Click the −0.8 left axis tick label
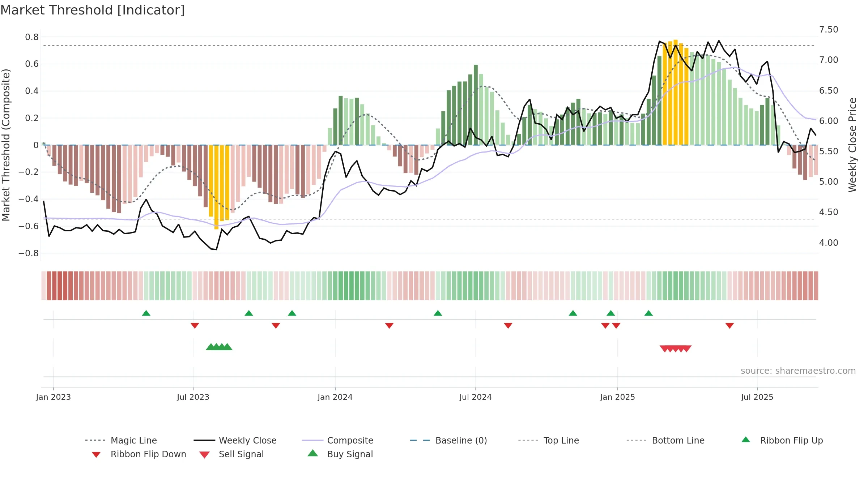Screen dimensions: 868x488 coord(29,253)
